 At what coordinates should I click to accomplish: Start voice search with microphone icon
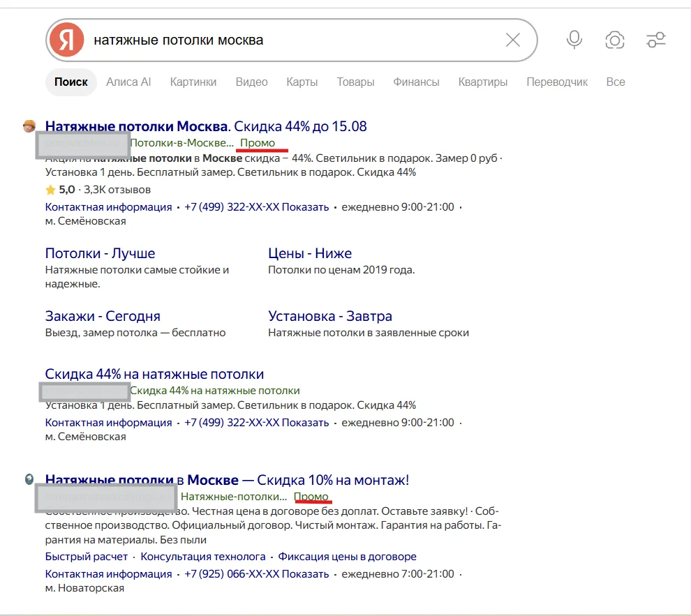click(x=574, y=40)
